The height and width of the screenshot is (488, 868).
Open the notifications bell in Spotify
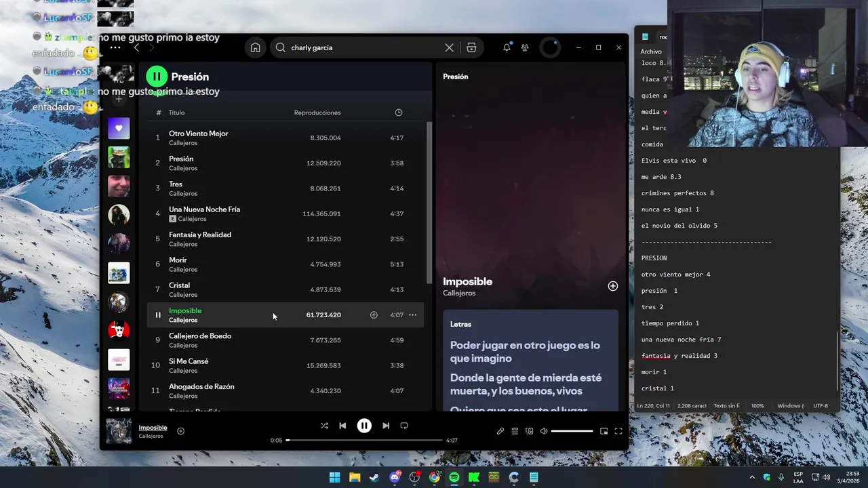click(507, 47)
